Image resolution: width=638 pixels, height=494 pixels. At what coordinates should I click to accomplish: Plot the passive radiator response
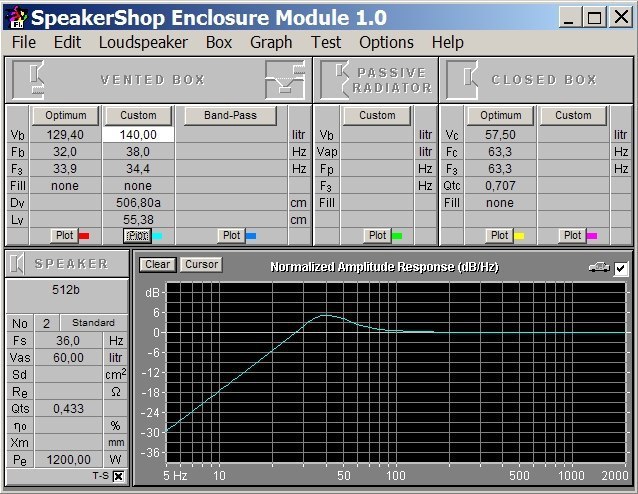click(377, 236)
